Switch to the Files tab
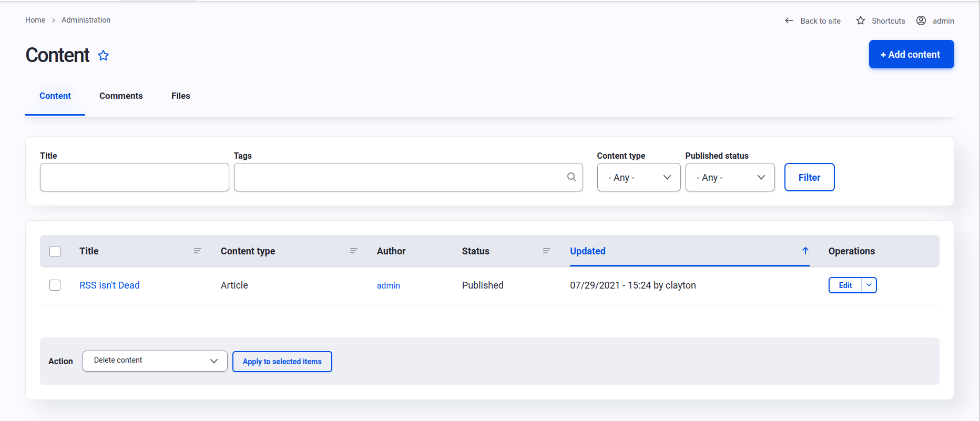Viewport: 980px width, 421px height. point(180,96)
